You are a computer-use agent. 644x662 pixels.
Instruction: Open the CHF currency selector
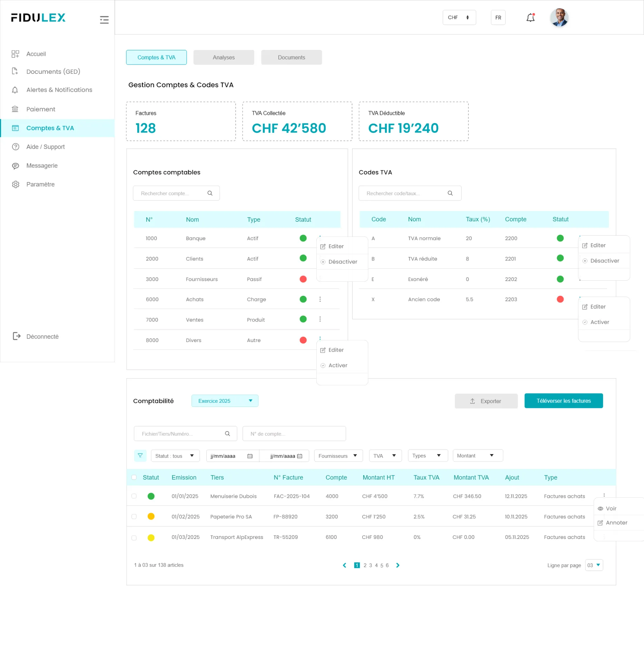[459, 18]
